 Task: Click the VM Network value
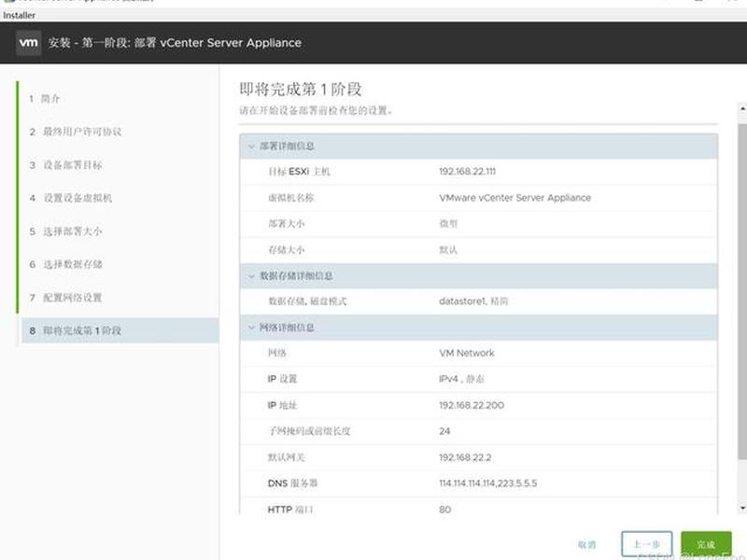pyautogui.click(x=466, y=353)
